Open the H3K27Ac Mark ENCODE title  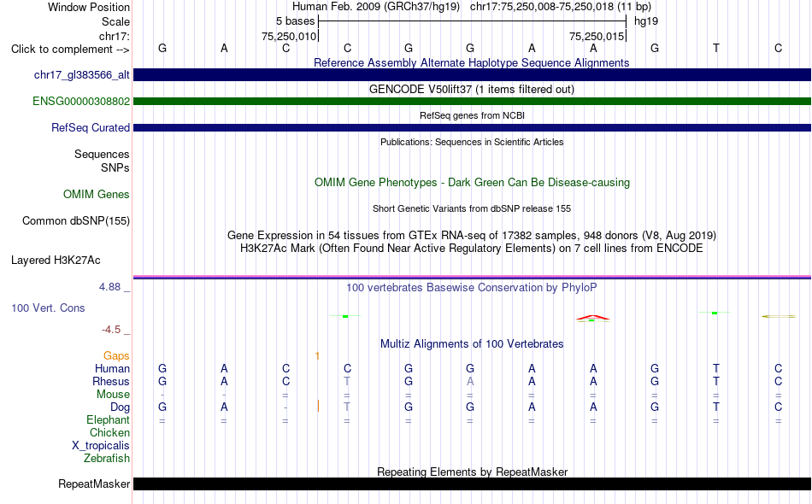472,249
